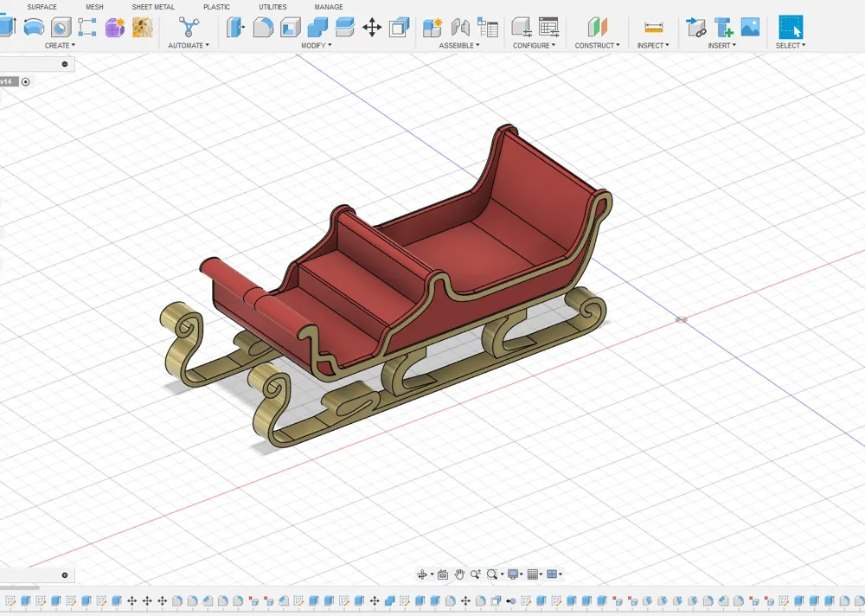Select the Shell tool

(x=290, y=27)
